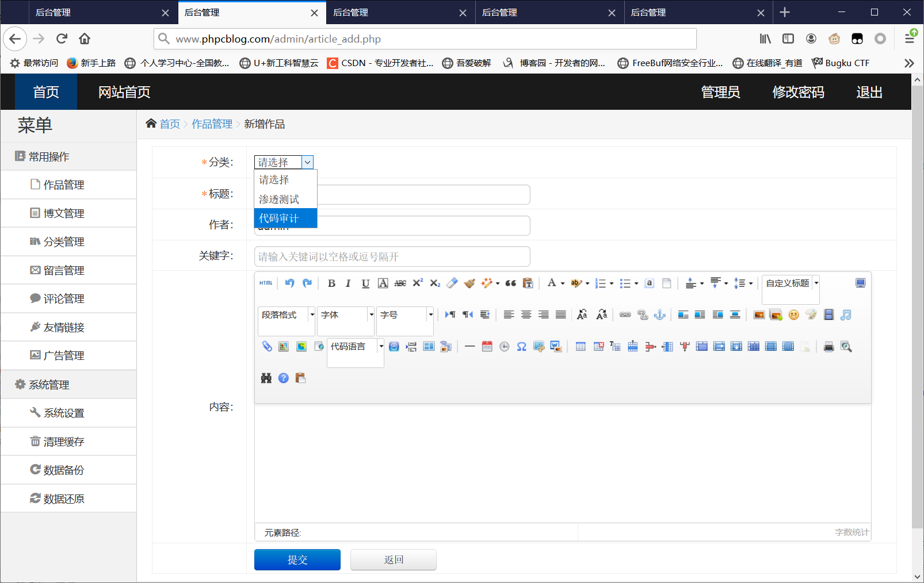924x583 pixels.
Task: Click the browser reload button
Action: (x=62, y=39)
